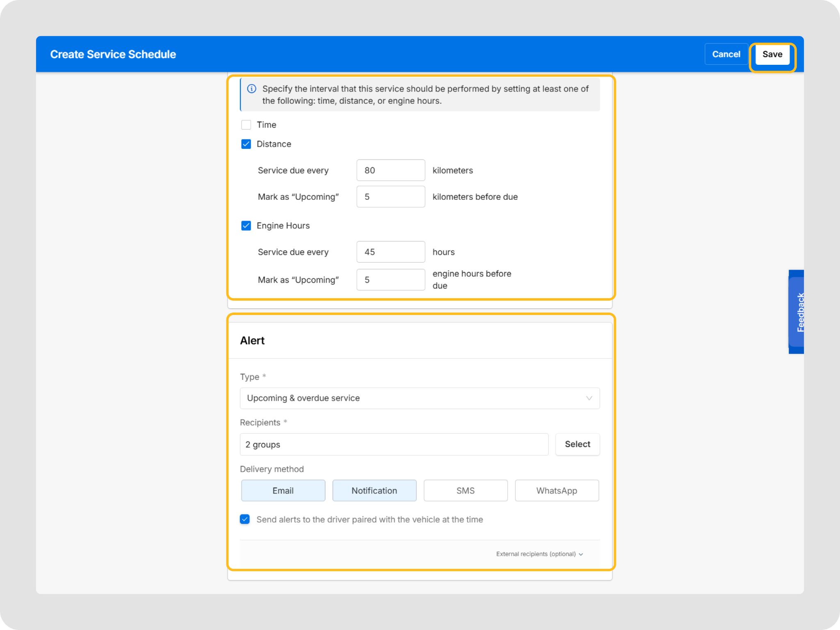Click the info icon in interval notice
The image size is (840, 630).
tap(252, 89)
